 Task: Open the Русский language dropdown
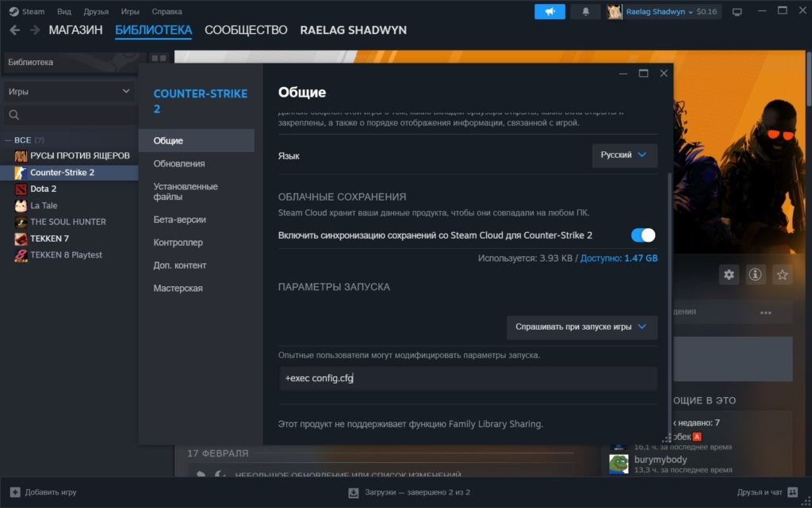[624, 155]
